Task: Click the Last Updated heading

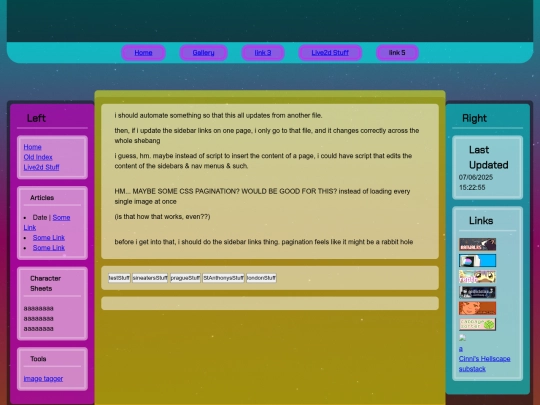Action: click(x=488, y=157)
